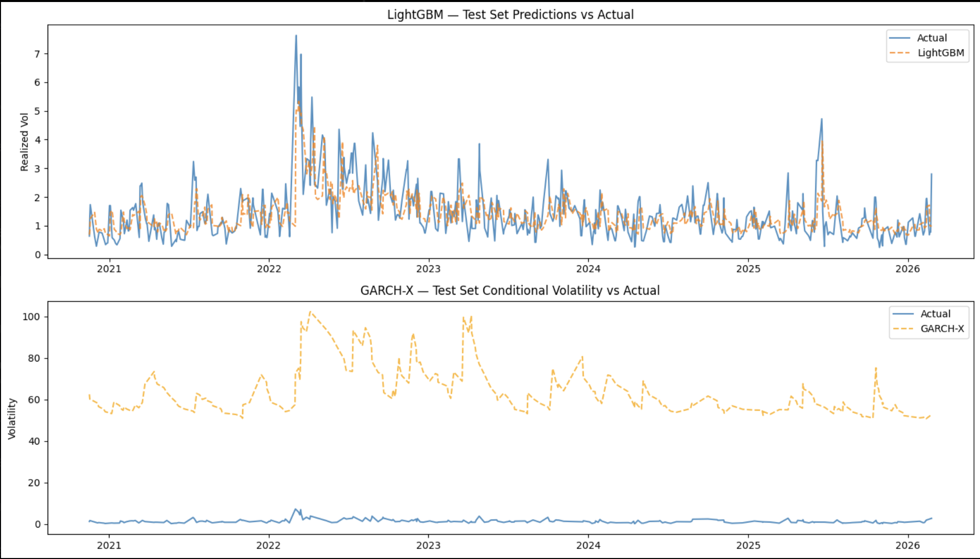980x559 pixels.
Task: Click 2023 tick label on bottom chart
Action: 428,545
